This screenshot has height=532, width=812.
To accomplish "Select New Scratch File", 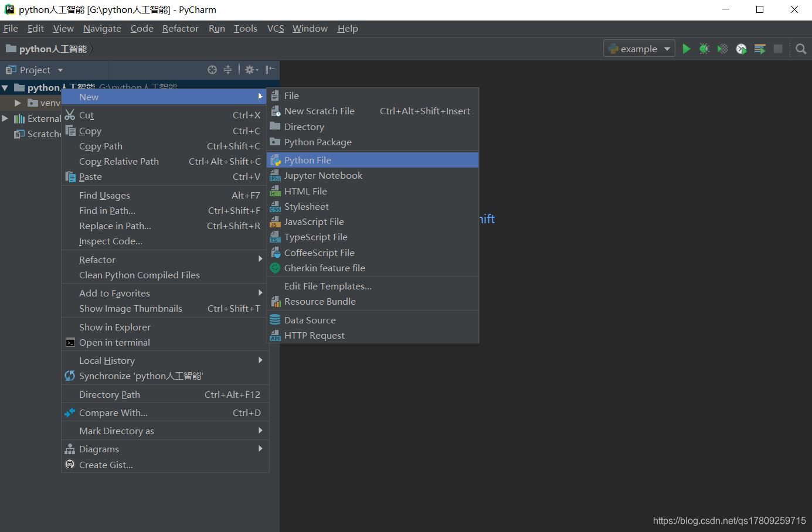I will point(373,111).
